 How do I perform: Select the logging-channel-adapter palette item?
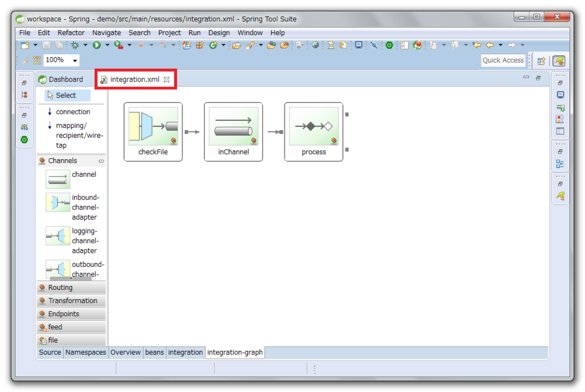(x=73, y=241)
